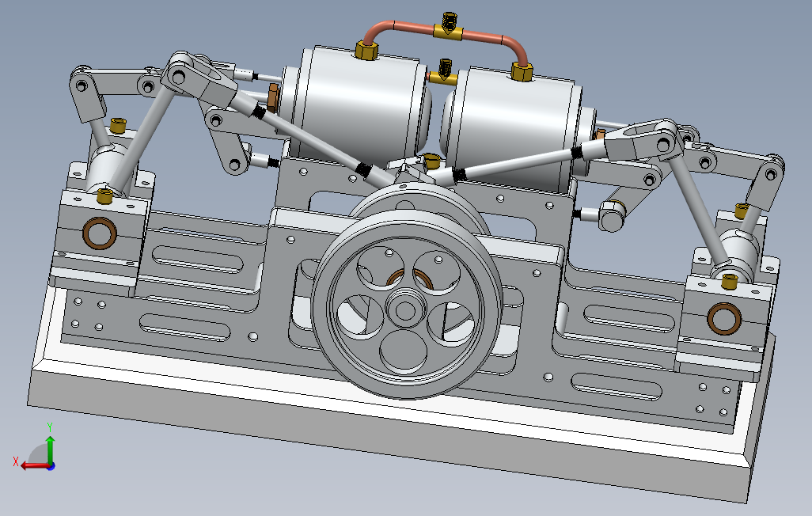Select the brass nut on the left cylinder top

367,50
